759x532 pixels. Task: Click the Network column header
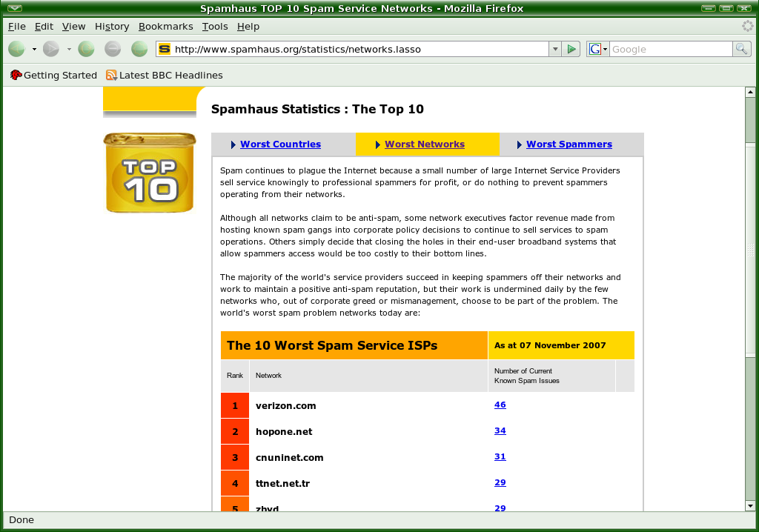[x=268, y=375]
